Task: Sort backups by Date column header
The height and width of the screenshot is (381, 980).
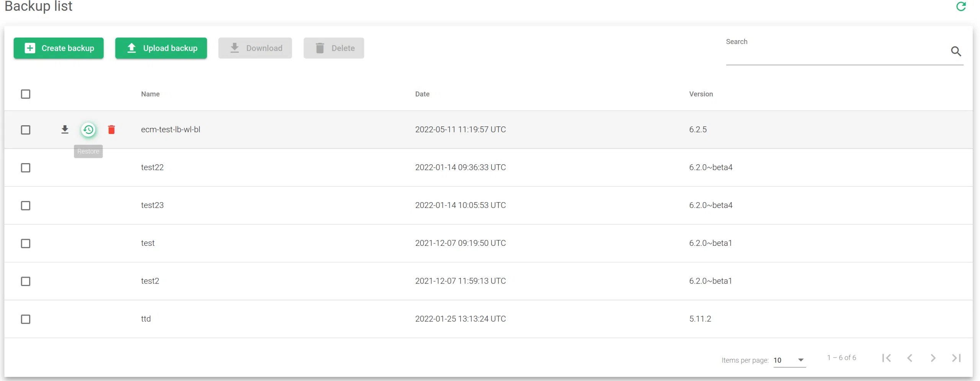Action: pyautogui.click(x=422, y=94)
